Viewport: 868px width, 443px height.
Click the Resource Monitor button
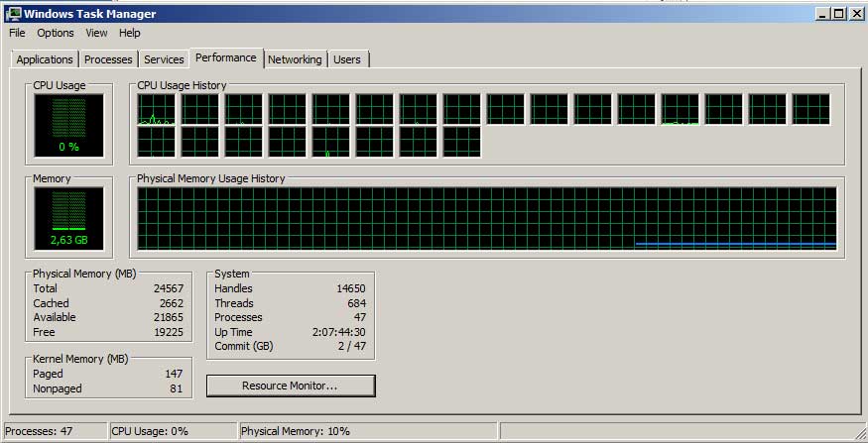[x=291, y=387]
